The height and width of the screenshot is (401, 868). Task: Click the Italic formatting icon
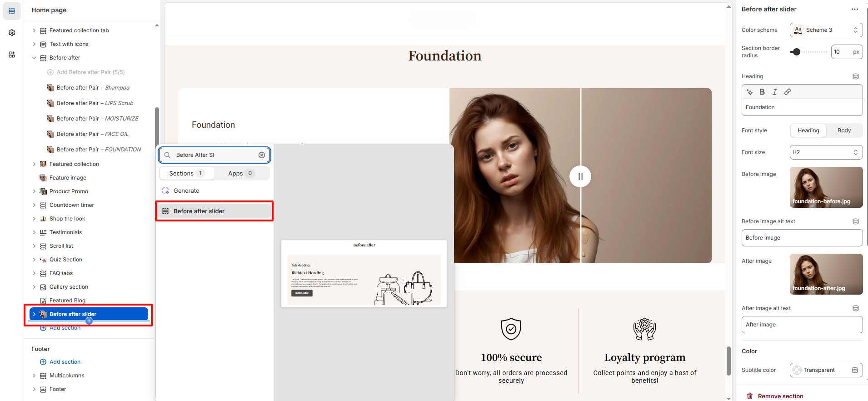click(x=775, y=92)
